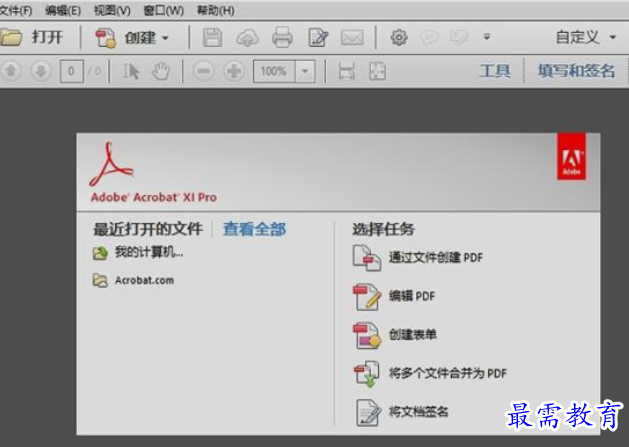Click the edit PDF pencil icon
The height and width of the screenshot is (447, 629).
click(367, 297)
